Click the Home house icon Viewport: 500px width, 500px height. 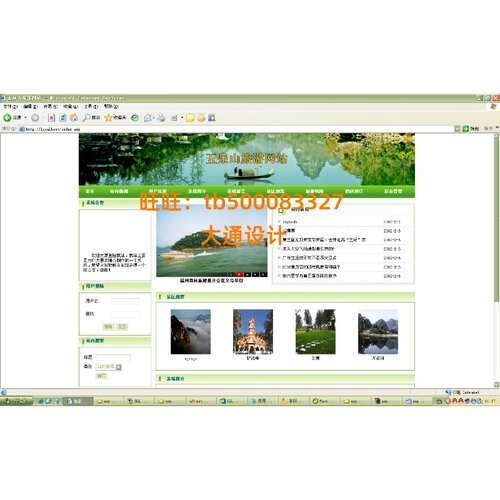74,118
